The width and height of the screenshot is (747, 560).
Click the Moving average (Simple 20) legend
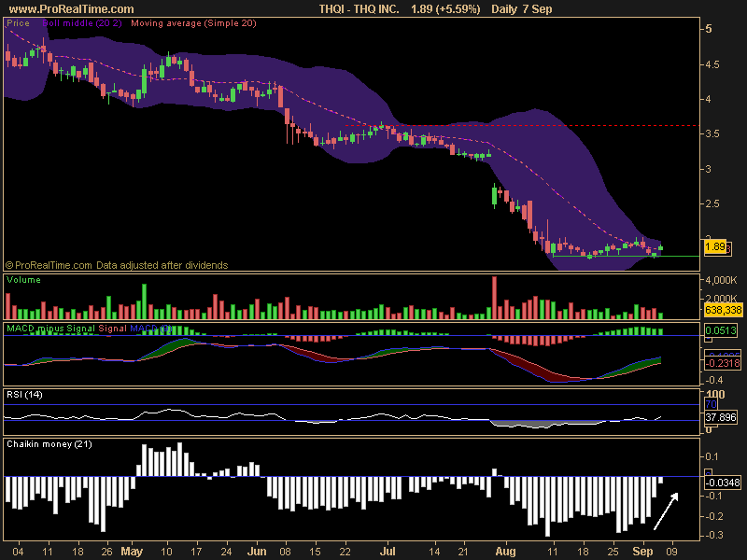tap(193, 22)
